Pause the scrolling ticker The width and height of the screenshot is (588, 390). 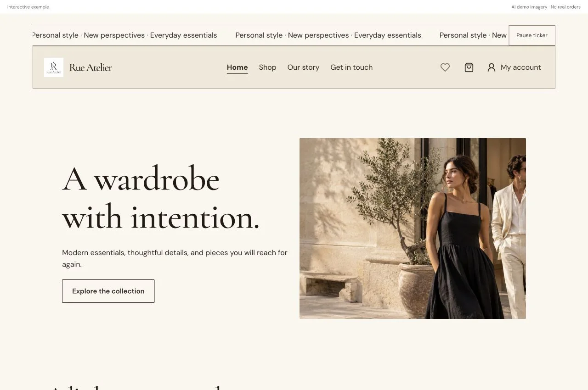(532, 35)
